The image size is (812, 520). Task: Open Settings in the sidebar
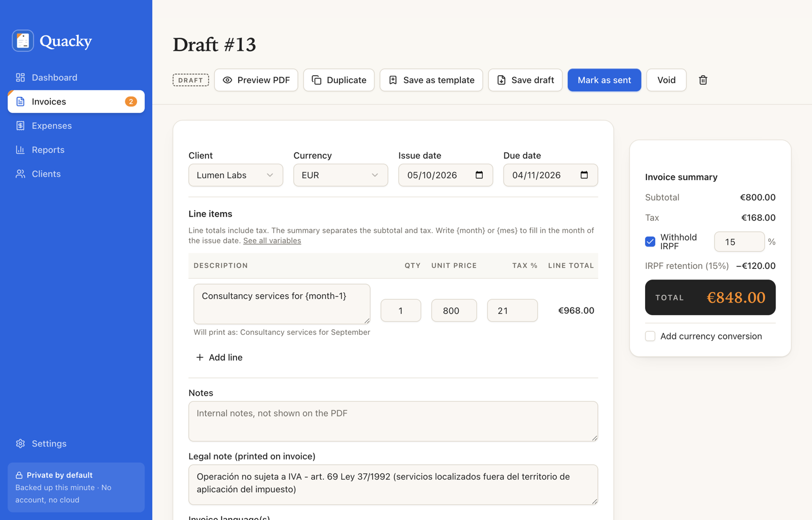(x=76, y=443)
